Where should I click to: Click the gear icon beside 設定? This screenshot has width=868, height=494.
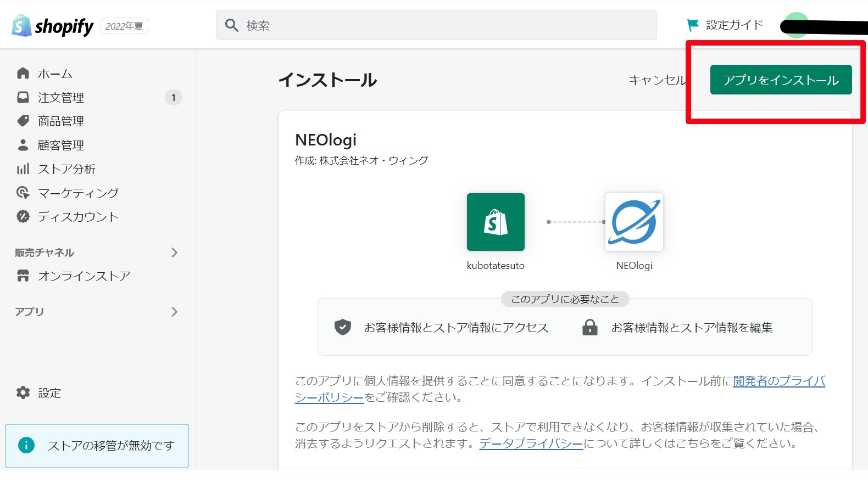tap(23, 392)
